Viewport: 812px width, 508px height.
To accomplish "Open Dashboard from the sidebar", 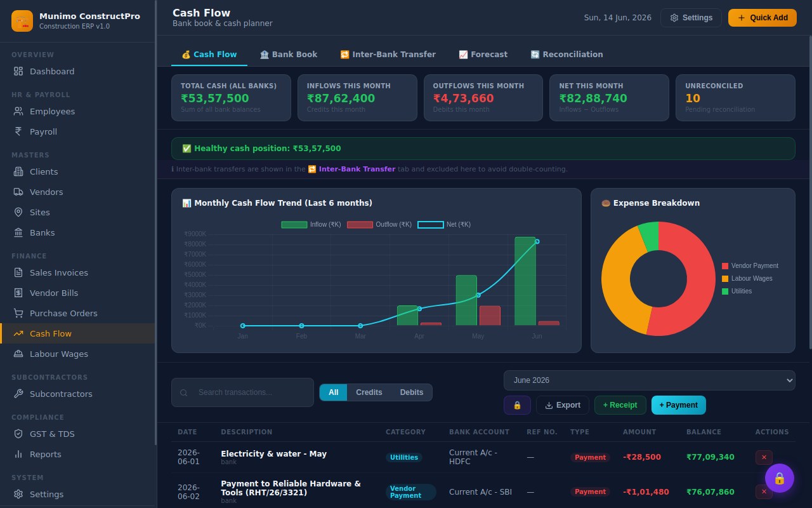I will pyautogui.click(x=77, y=71).
